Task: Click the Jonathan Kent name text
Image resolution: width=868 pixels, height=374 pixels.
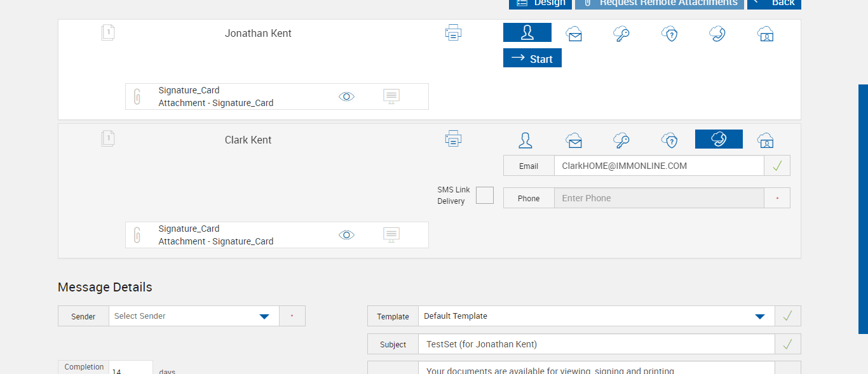Action: (x=258, y=33)
